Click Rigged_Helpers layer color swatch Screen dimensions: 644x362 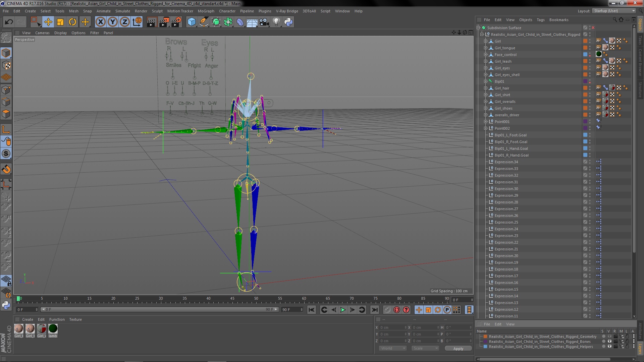485,347
